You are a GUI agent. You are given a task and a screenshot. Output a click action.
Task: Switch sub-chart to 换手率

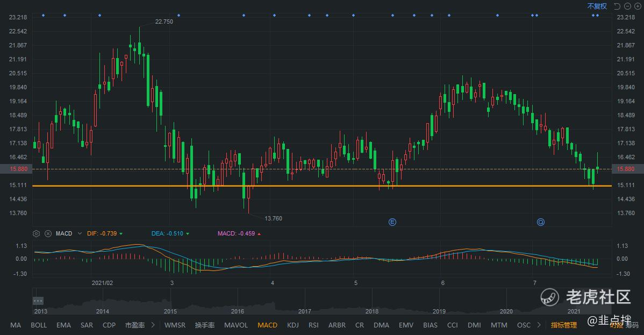pyautogui.click(x=205, y=325)
